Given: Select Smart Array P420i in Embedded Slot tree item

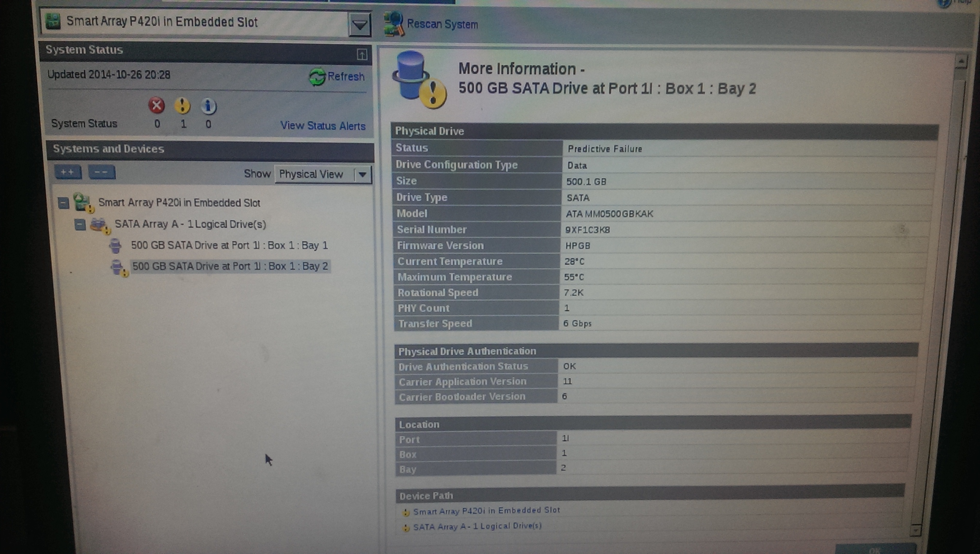Looking at the screenshot, I should (x=179, y=202).
